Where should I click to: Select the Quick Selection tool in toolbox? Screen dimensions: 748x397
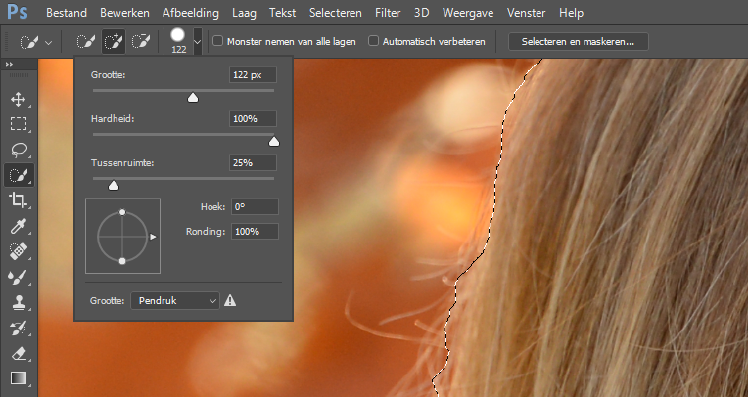(18, 176)
